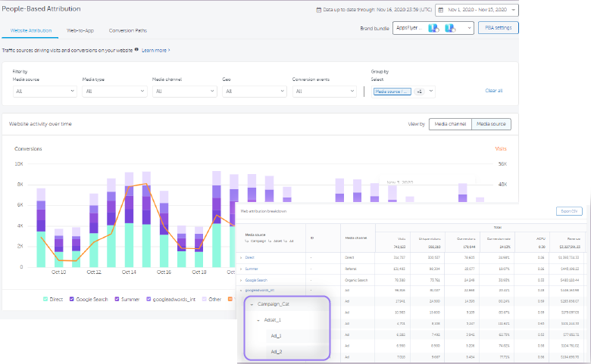
Task: Click the PBA settings button
Action: 499,28
